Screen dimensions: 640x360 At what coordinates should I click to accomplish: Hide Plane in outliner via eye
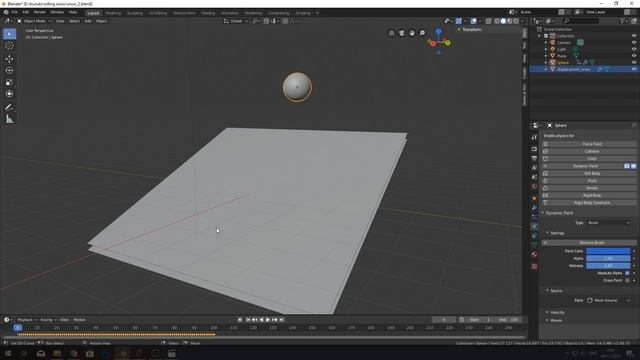(x=634, y=56)
